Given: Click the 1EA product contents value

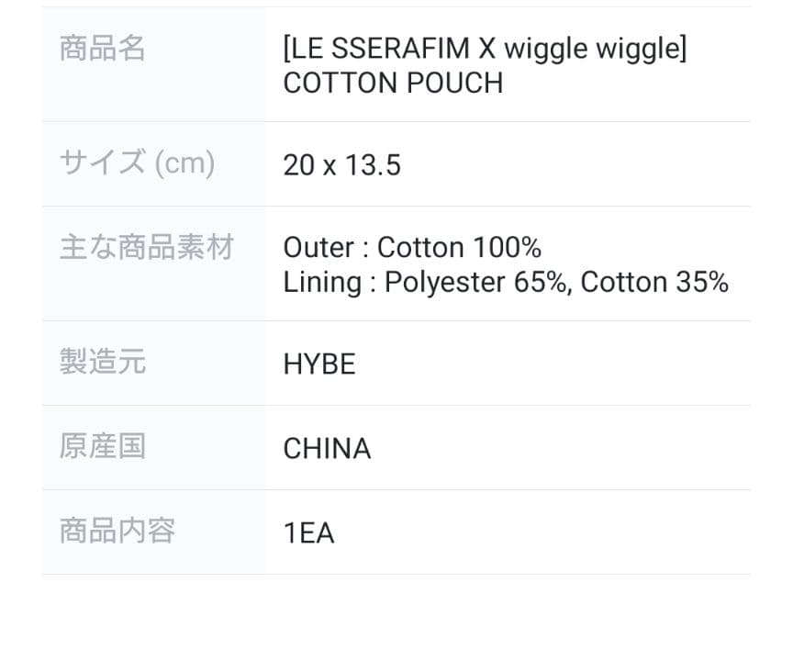Looking at the screenshot, I should [x=308, y=533].
